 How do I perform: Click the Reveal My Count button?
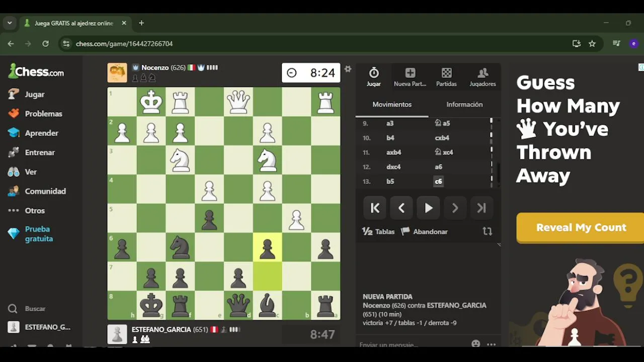coord(581,228)
